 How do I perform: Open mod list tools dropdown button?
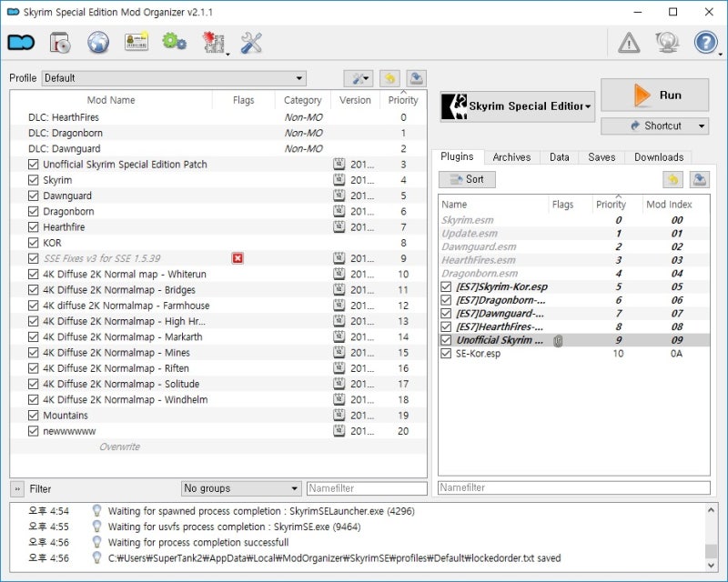(358, 78)
